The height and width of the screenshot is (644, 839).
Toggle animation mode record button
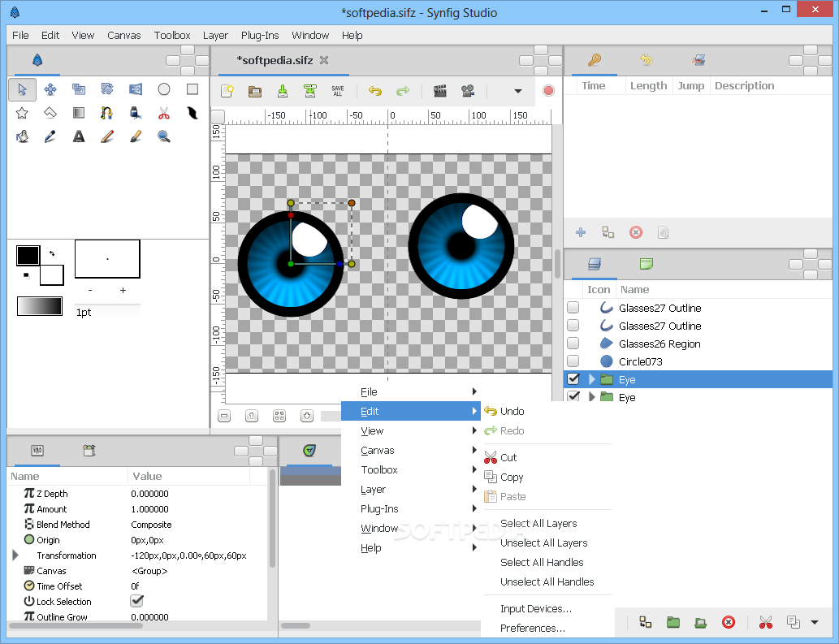click(x=548, y=91)
